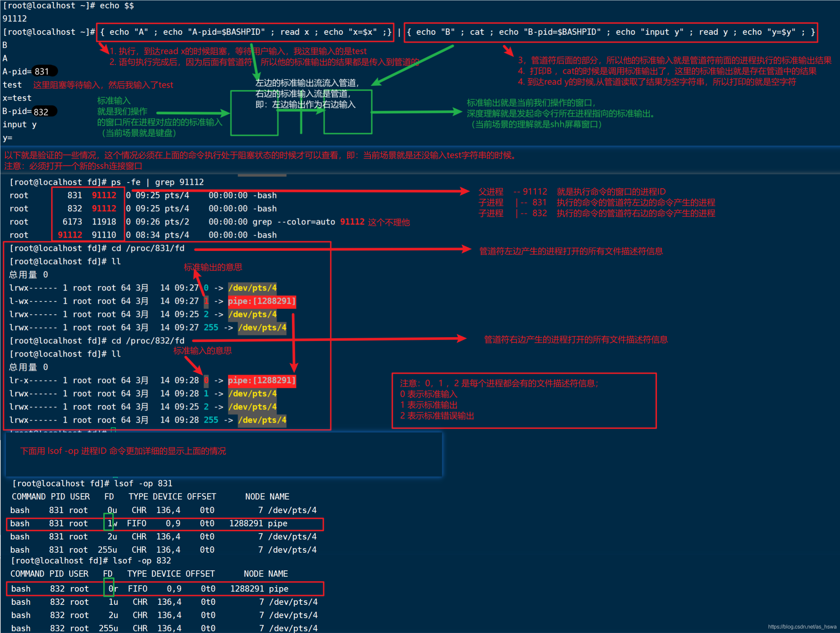Click device '0,9' in the lsof 831 pipe row
This screenshot has height=633, width=840.
[173, 524]
